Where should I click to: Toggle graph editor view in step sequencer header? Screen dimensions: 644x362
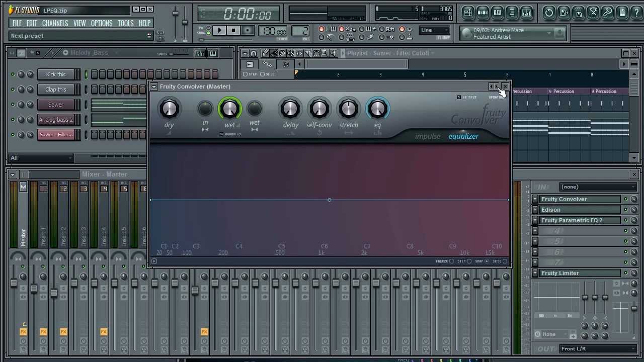click(x=200, y=53)
